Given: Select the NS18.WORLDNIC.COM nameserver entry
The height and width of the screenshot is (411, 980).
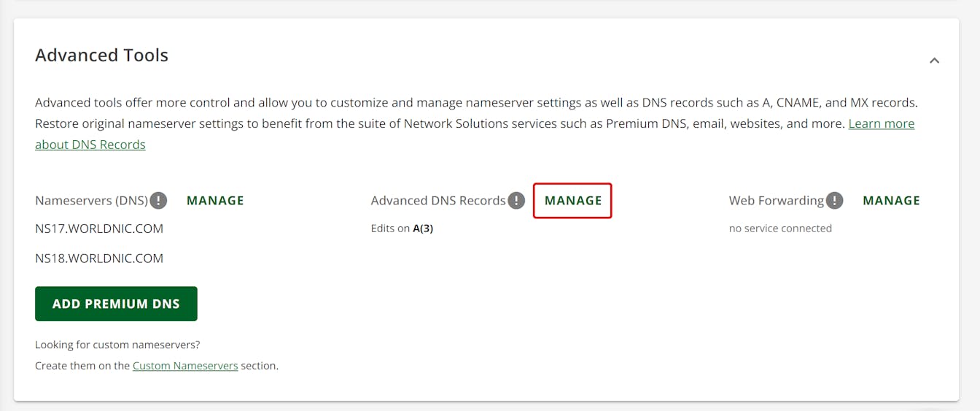Looking at the screenshot, I should (99, 258).
